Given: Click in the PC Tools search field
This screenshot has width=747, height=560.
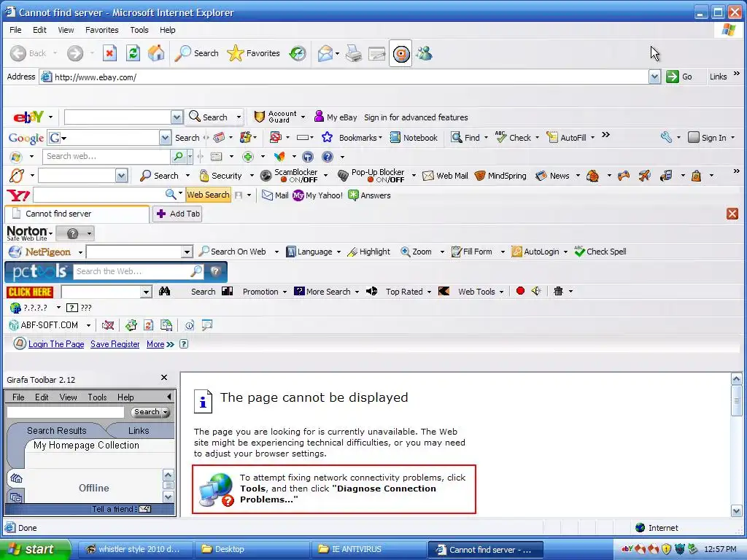Looking at the screenshot, I should click(x=131, y=271).
